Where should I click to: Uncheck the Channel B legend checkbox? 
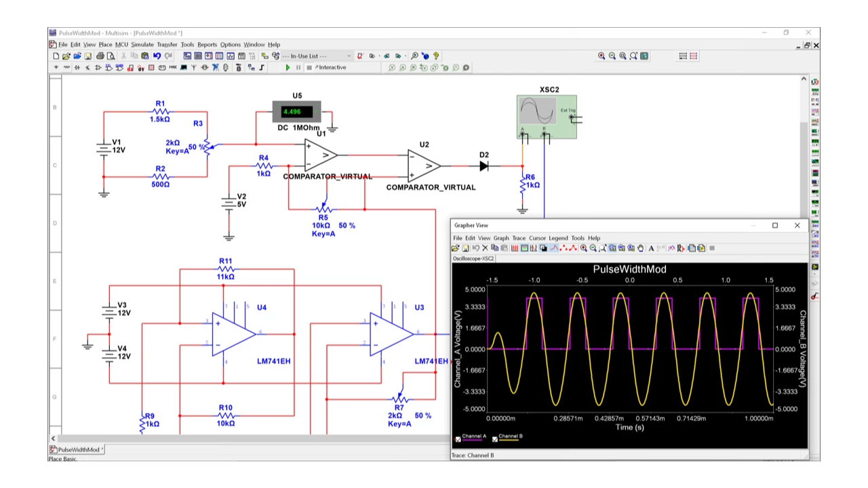click(494, 439)
